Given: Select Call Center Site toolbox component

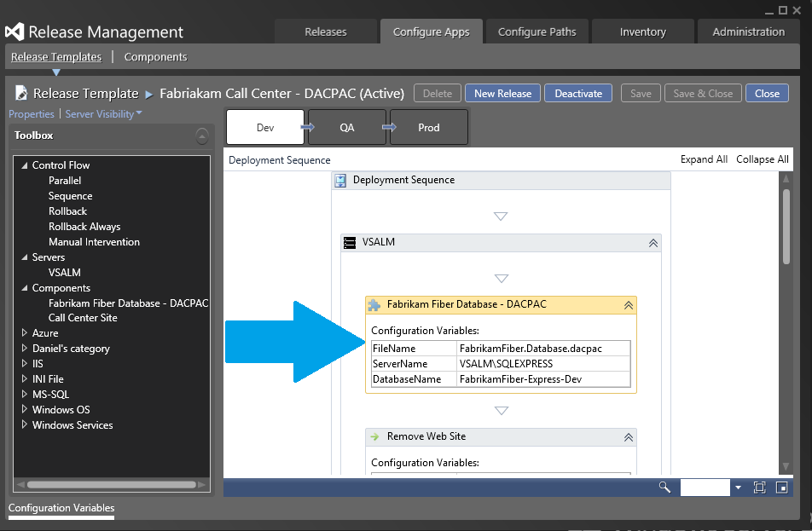Looking at the screenshot, I should pyautogui.click(x=83, y=318).
